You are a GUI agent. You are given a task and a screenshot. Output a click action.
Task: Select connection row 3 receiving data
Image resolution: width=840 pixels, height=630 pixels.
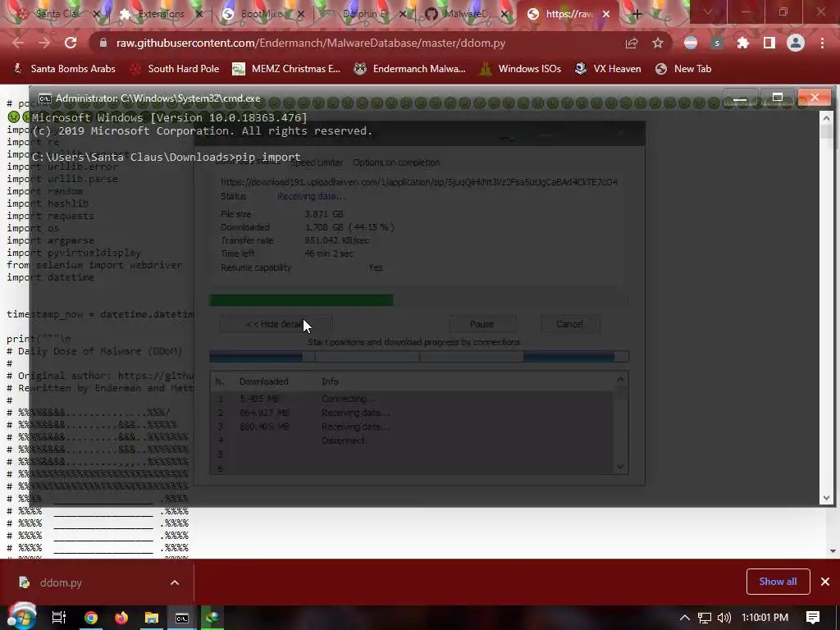pos(413,427)
